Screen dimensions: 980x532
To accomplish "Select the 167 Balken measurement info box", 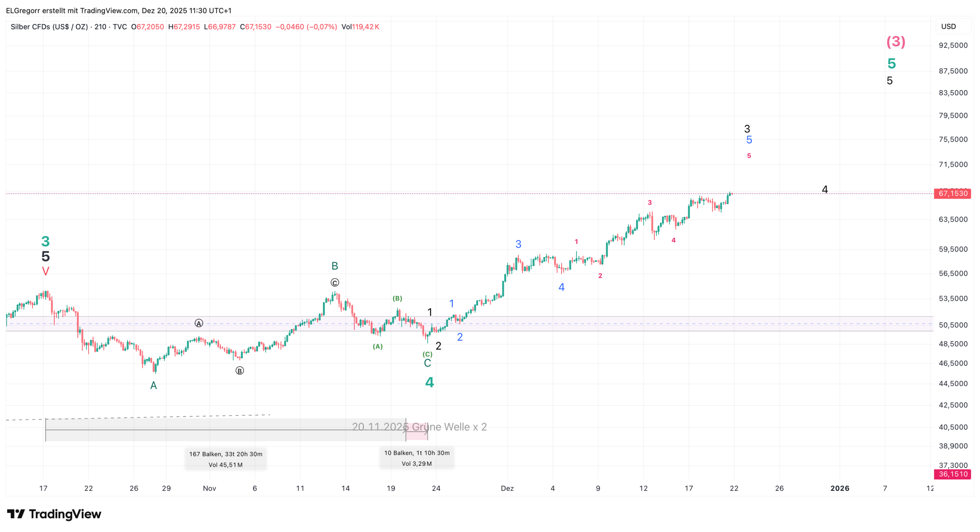I will [x=225, y=459].
